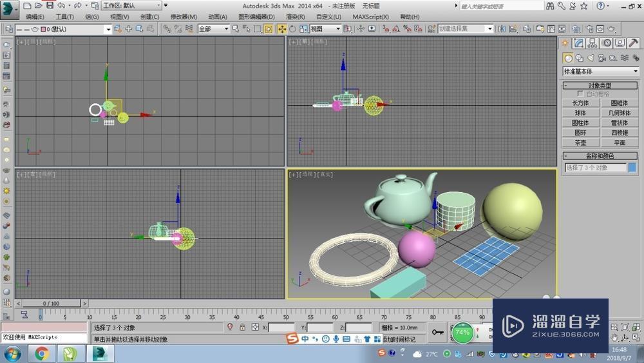Screen dimensions: 644x363
Task: Toggle the Percent Snap icon
Action: (407, 29)
